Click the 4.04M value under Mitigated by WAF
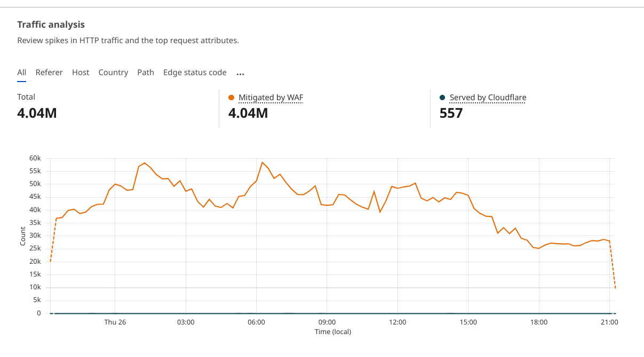The image size is (644, 357). (248, 113)
